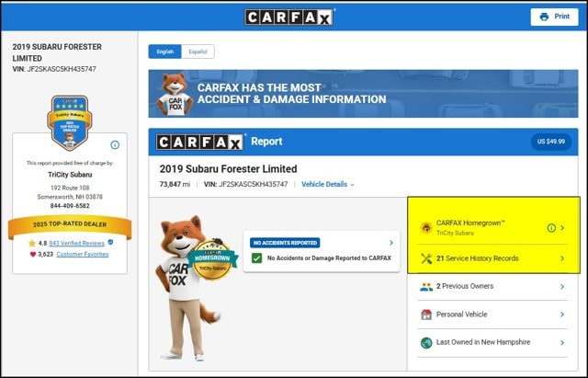
Task: Expand the 2 Previous Owners chevron
Action: pyautogui.click(x=562, y=286)
